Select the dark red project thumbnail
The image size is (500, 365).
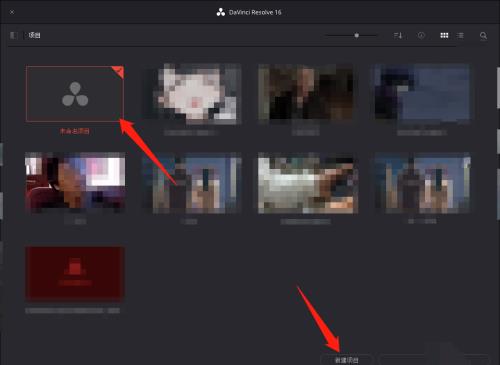[75, 274]
